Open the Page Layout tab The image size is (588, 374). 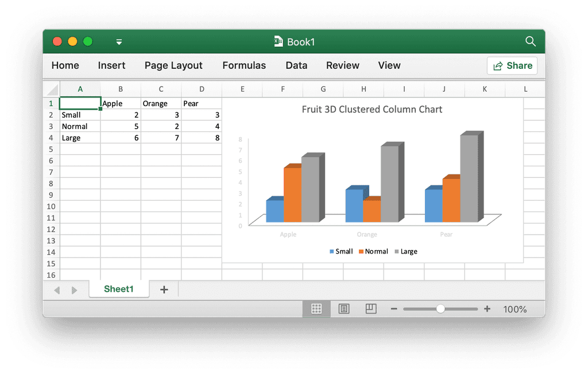tap(173, 65)
